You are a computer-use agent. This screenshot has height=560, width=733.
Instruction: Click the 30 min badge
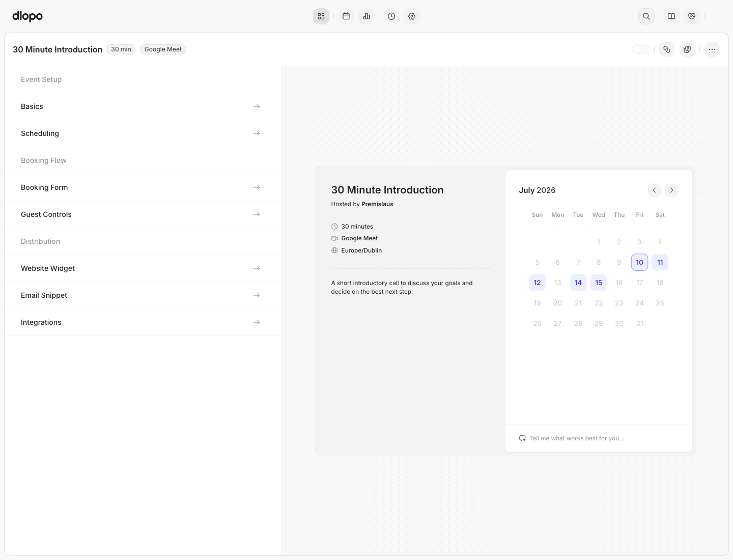[121, 49]
